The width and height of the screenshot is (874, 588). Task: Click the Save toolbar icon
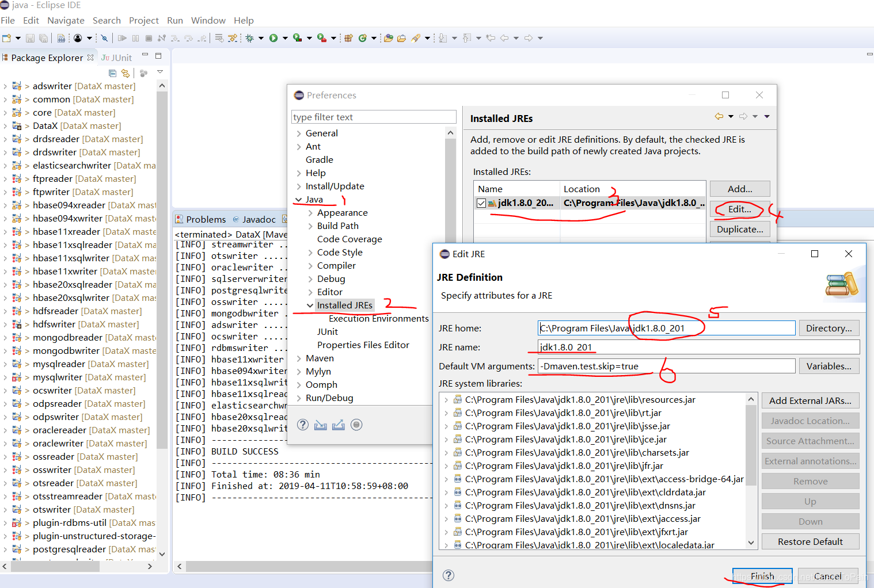click(x=30, y=38)
